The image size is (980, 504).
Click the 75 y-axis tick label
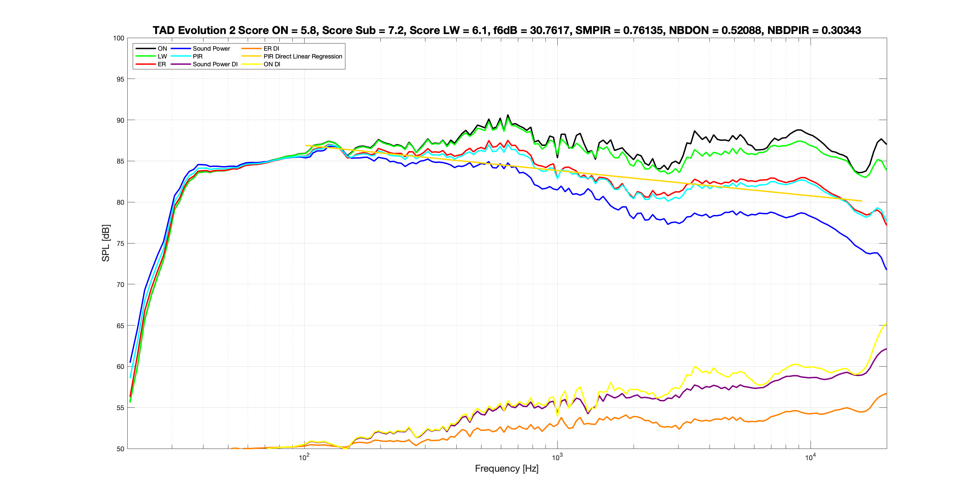click(120, 243)
